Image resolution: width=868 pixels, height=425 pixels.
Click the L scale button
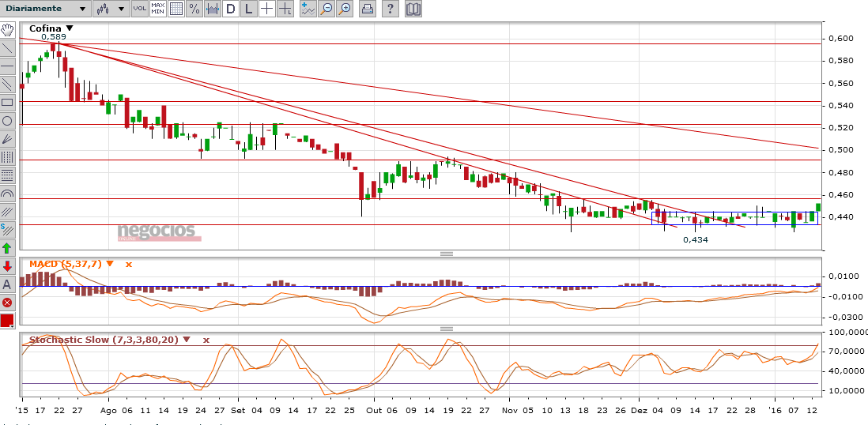click(248, 9)
